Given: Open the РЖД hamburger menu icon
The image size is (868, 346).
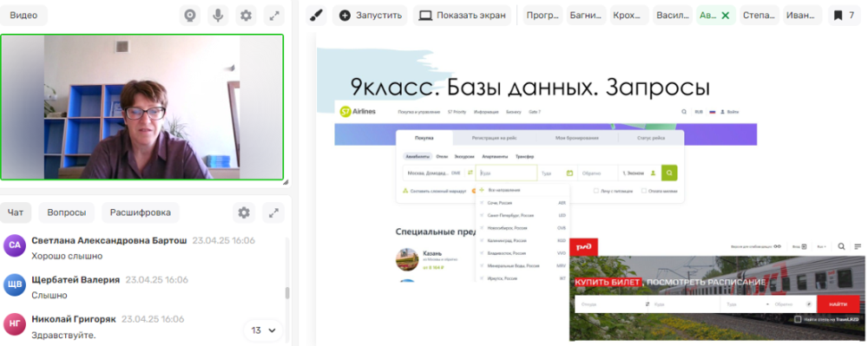Looking at the screenshot, I should [858, 246].
